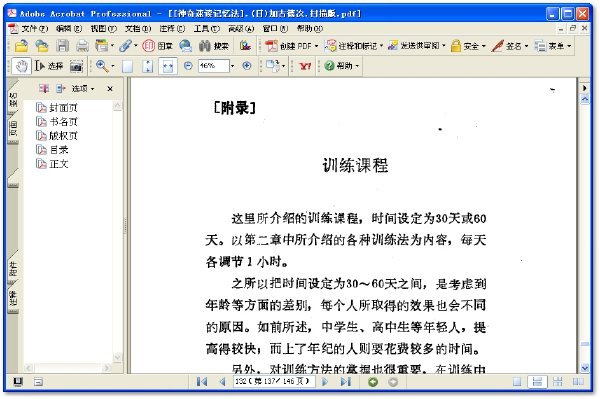This screenshot has height=399, width=600.
Task: Jump to the last page
Action: [x=346, y=381]
